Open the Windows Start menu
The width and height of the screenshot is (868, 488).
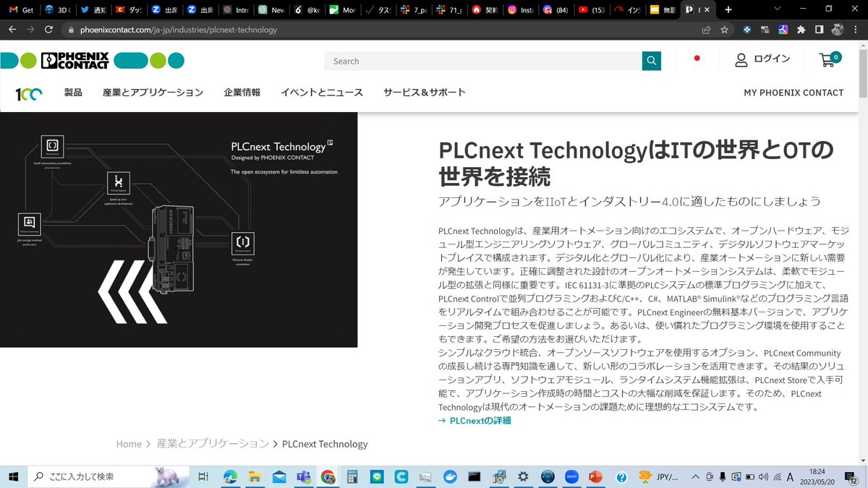[x=14, y=476]
